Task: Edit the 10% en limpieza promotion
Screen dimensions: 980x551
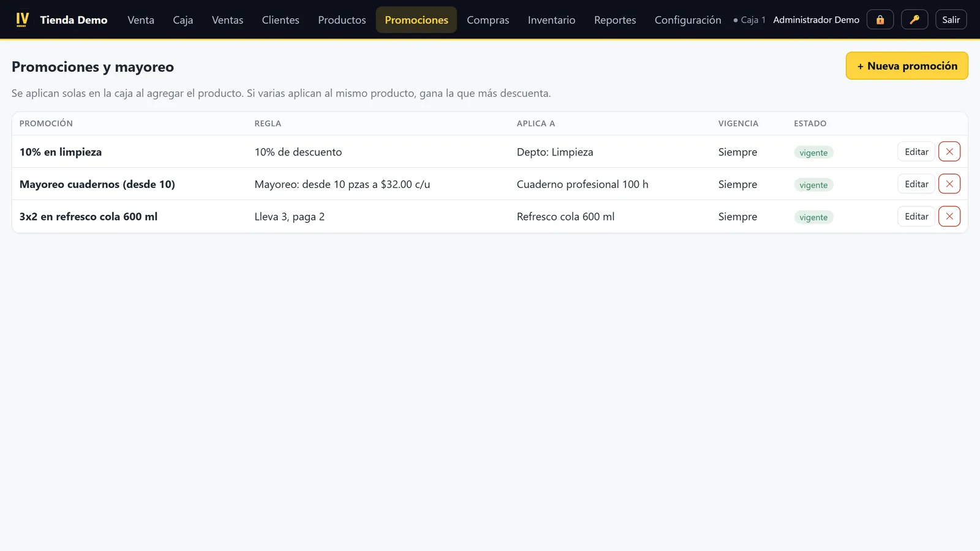Action: point(916,151)
